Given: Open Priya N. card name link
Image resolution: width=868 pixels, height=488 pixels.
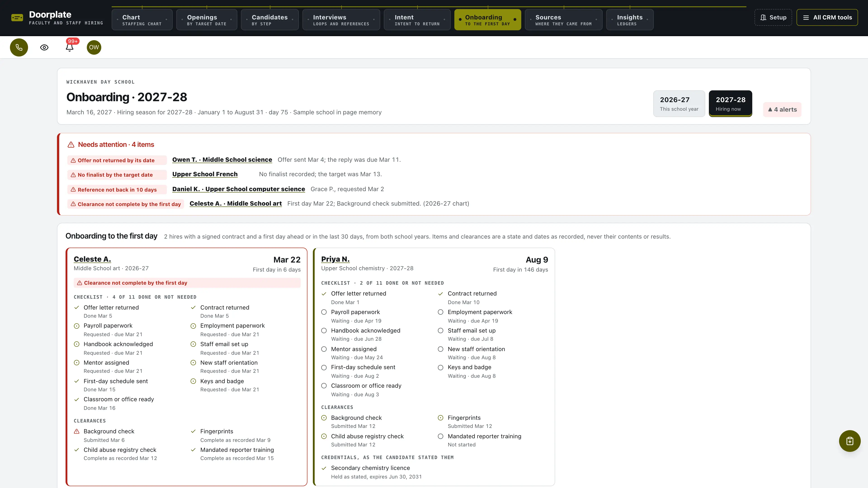Looking at the screenshot, I should pos(335,259).
